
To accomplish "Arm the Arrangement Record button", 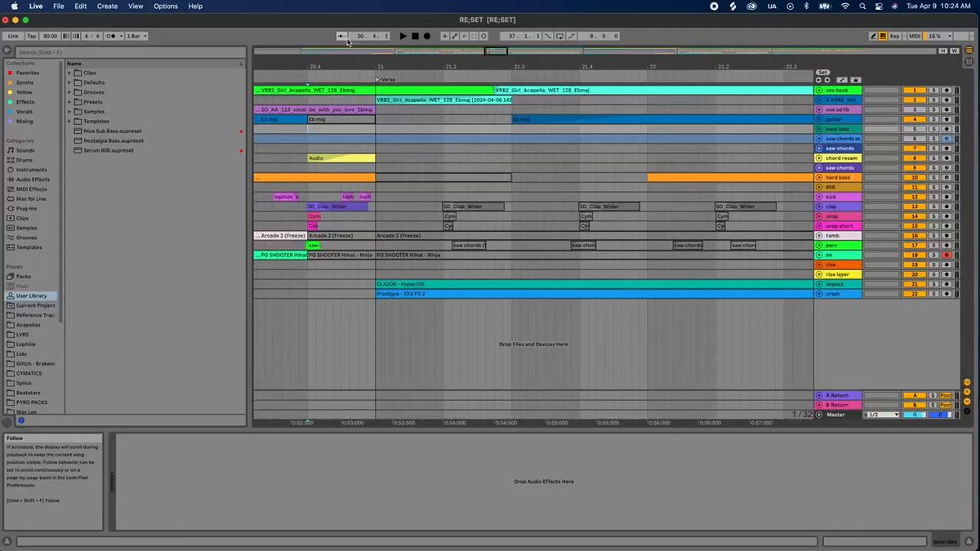I will (x=426, y=36).
